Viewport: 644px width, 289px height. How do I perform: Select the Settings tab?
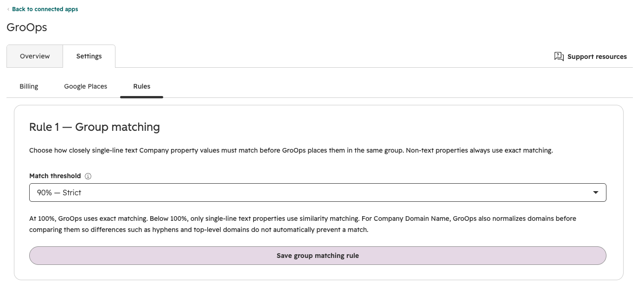tap(89, 56)
